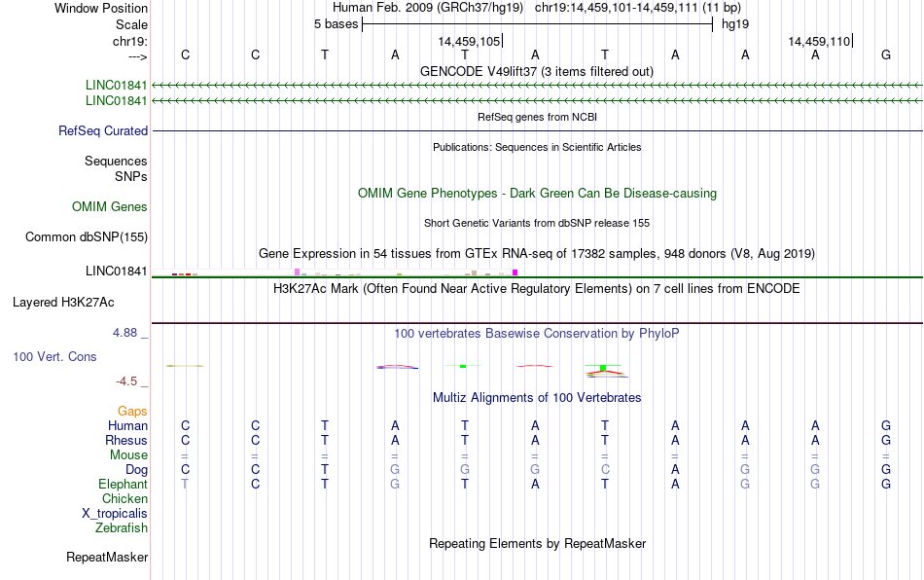Click the LINC01841 GTEx expression track label
The image size is (924, 580).
tap(116, 272)
